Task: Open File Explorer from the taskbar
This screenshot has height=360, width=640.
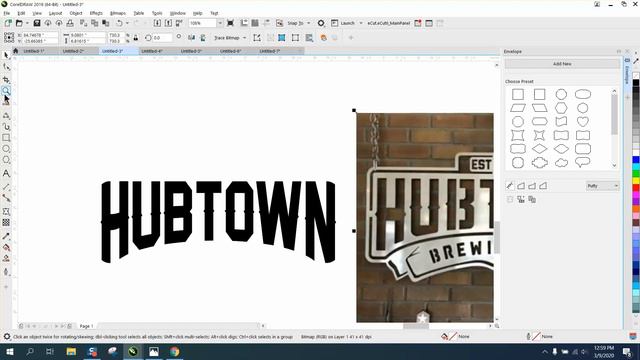Action: pos(71,351)
